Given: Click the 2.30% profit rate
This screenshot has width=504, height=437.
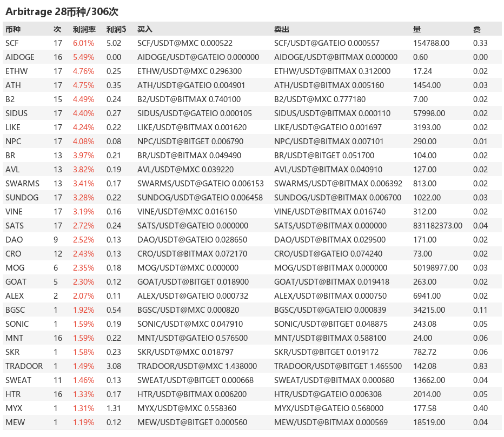Looking at the screenshot, I should (84, 282).
